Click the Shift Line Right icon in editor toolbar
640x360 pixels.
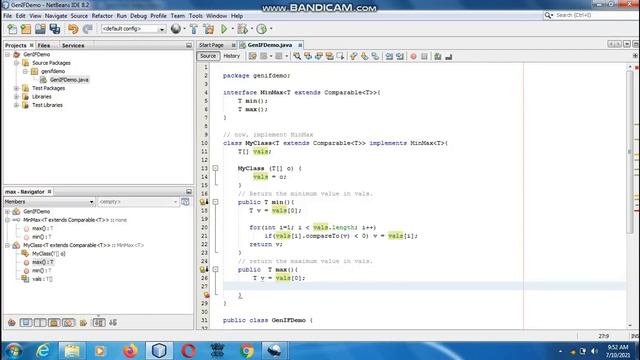coord(400,56)
